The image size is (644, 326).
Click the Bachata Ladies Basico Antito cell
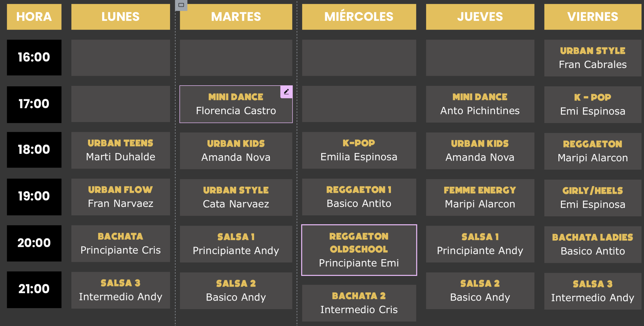[x=592, y=244]
